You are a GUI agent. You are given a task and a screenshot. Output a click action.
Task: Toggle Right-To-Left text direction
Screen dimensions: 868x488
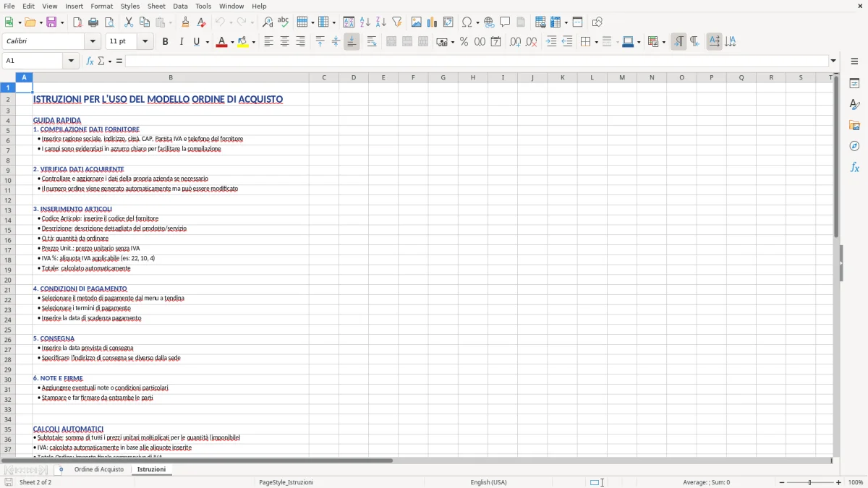pos(694,42)
